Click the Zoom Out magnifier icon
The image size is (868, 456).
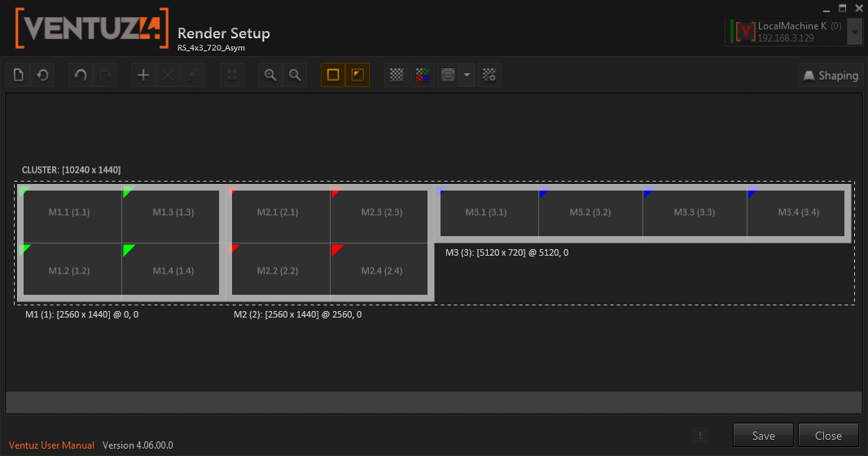point(295,75)
